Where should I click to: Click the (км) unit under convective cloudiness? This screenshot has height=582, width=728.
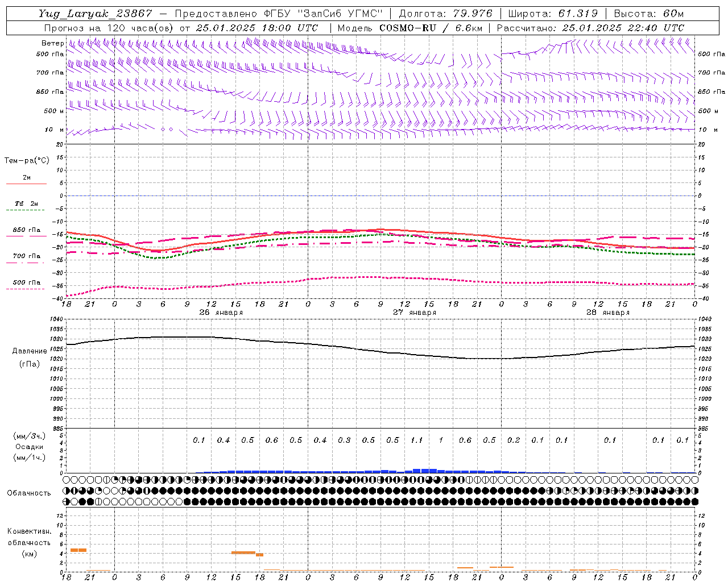(29, 554)
